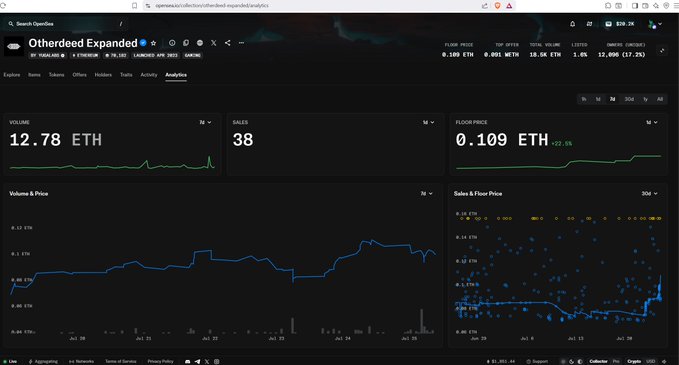Select the 30d time range
This screenshot has height=365, width=679.
tap(629, 99)
